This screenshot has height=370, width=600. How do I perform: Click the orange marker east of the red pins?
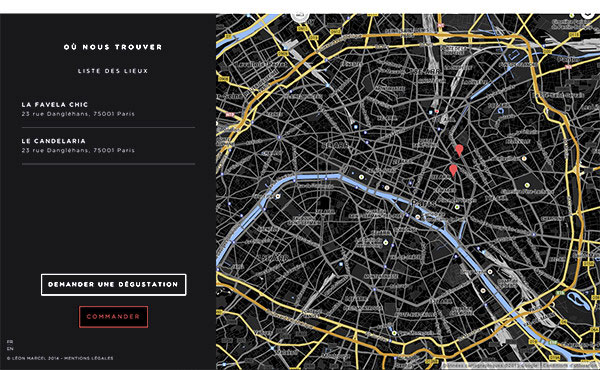524,158
